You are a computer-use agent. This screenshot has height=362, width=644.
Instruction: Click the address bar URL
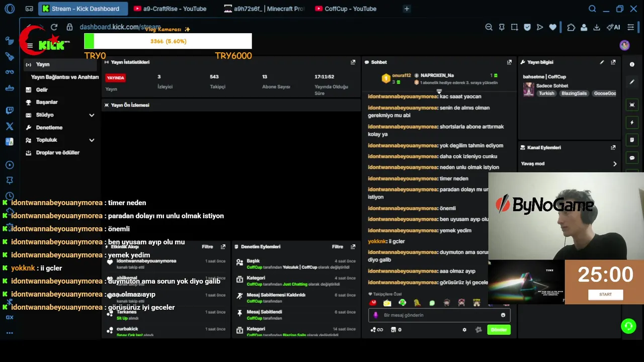point(120,27)
